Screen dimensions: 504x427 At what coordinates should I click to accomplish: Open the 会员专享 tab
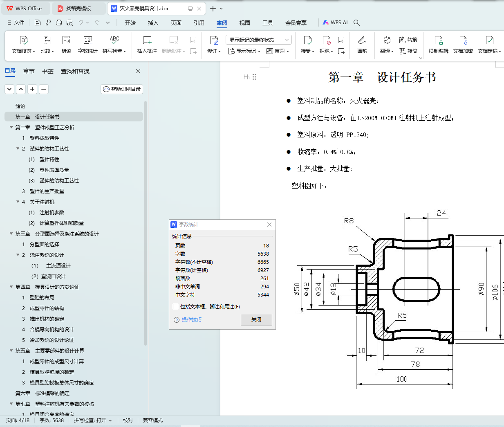pyautogui.click(x=296, y=23)
